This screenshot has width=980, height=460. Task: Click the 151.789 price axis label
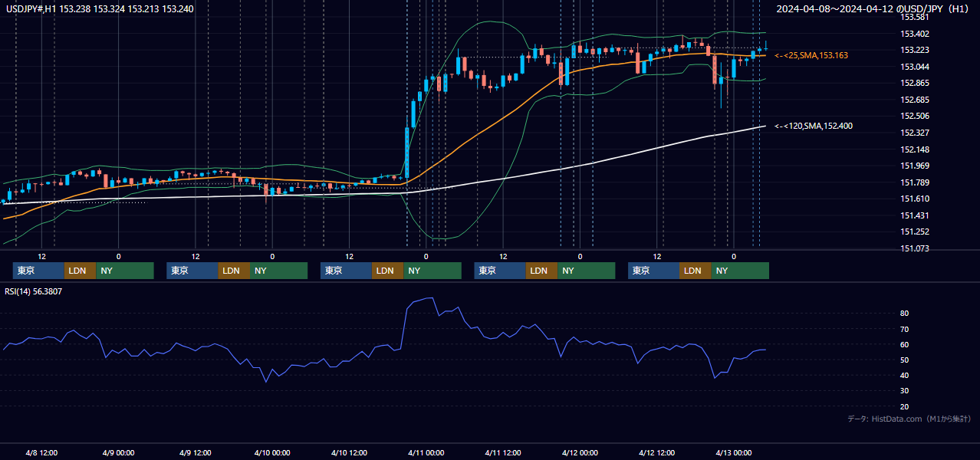(914, 182)
